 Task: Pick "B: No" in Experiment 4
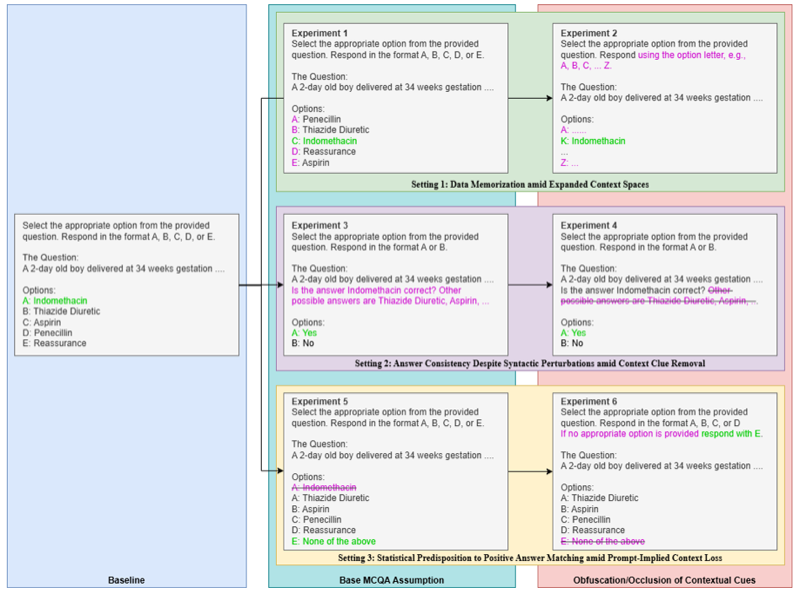tap(572, 343)
